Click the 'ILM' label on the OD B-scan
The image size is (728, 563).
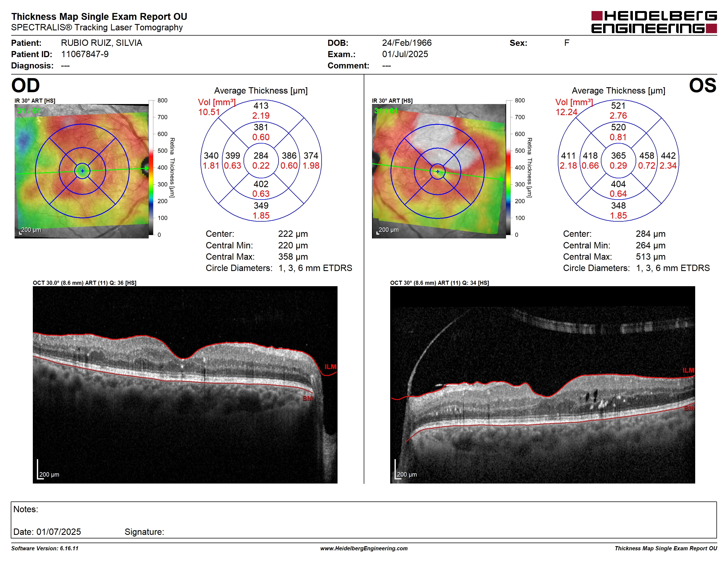[x=330, y=367]
